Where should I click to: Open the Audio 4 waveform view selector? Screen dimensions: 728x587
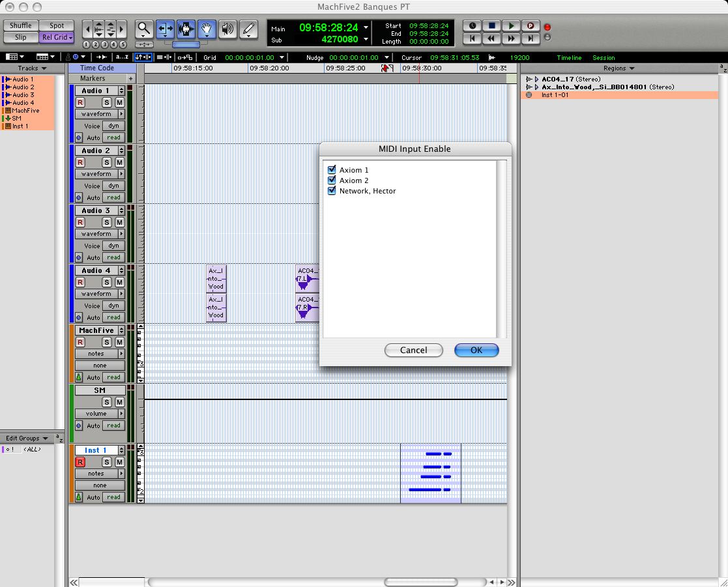coord(100,294)
